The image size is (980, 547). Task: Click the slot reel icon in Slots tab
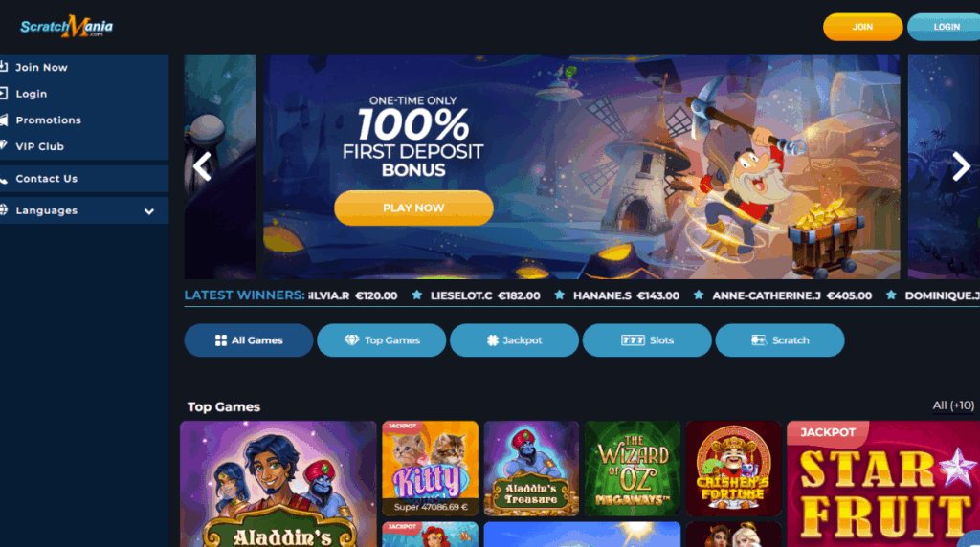tap(633, 340)
